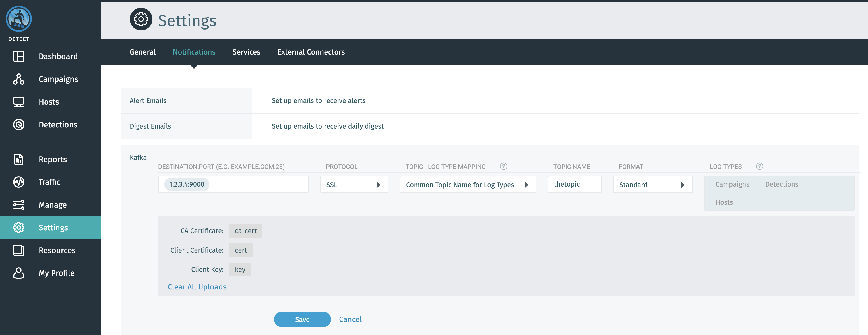868x335 pixels.
Task: Open the Format dropdown showing Standard
Action: [652, 184]
